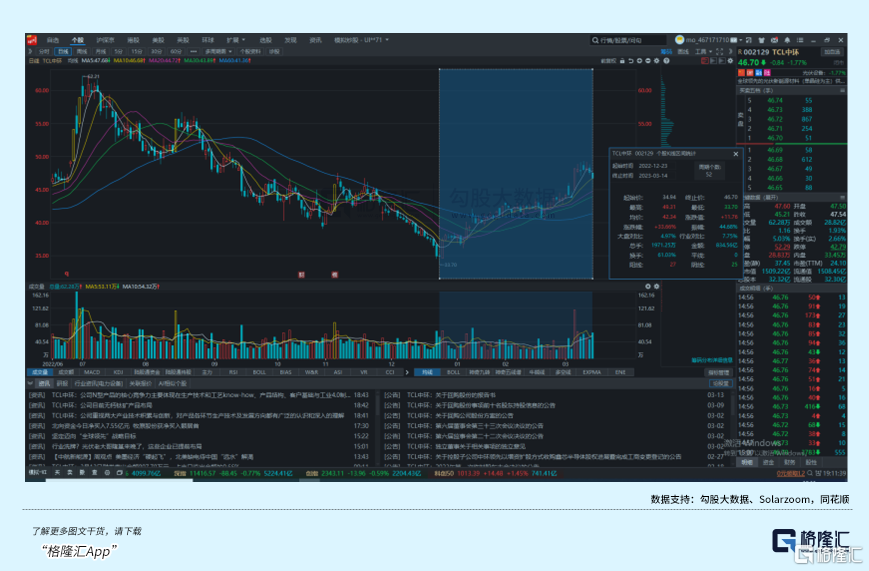Open 筹码 chips view

point(666,52)
